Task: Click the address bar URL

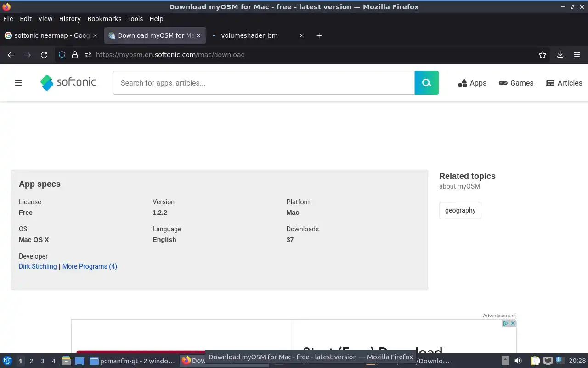Action: click(x=170, y=55)
